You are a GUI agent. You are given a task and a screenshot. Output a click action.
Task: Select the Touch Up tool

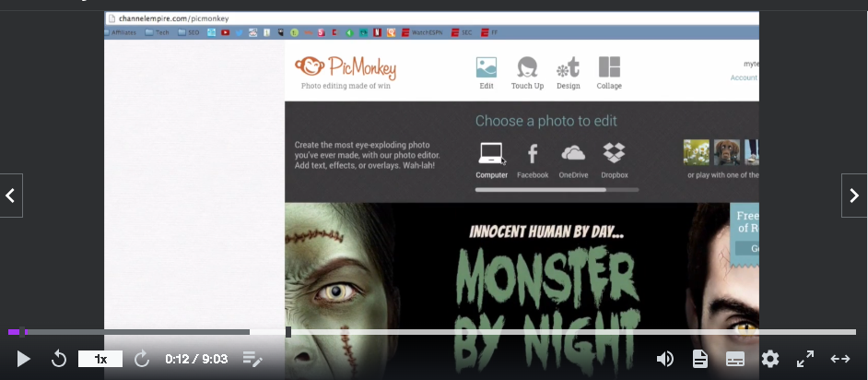click(528, 73)
